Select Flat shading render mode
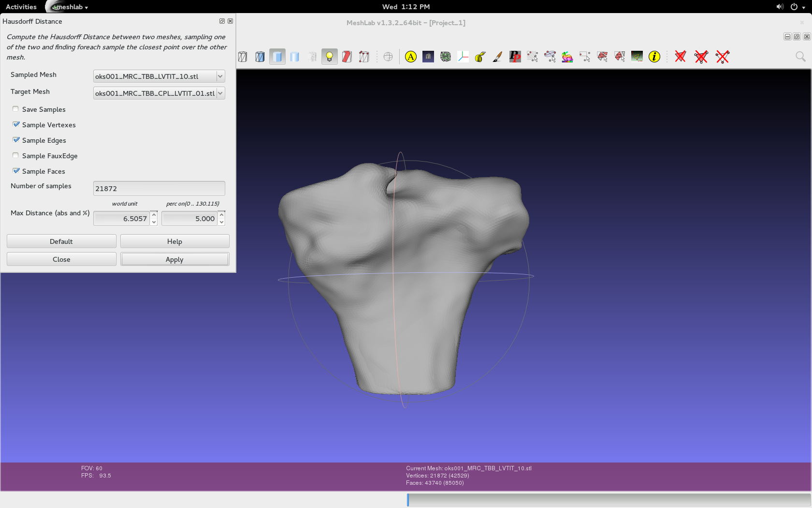This screenshot has height=508, width=812. point(277,57)
